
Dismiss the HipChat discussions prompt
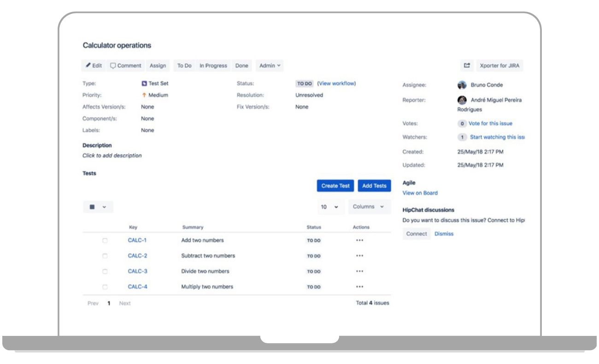[443, 234]
